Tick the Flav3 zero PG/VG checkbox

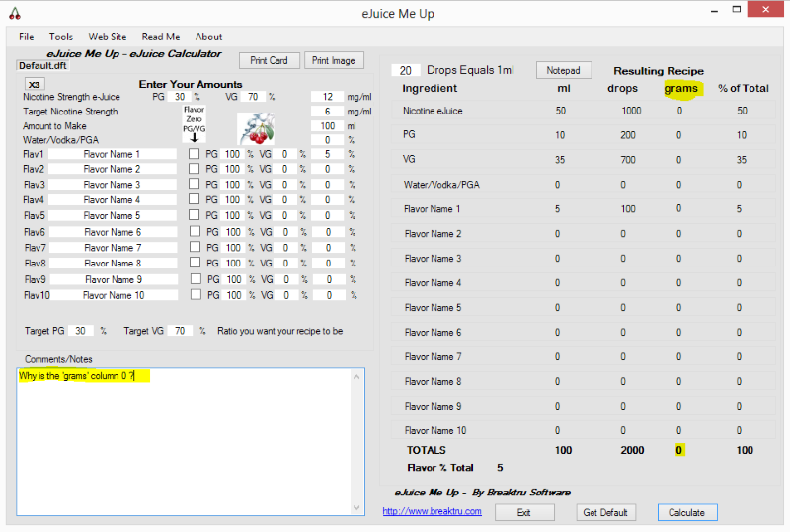point(194,184)
